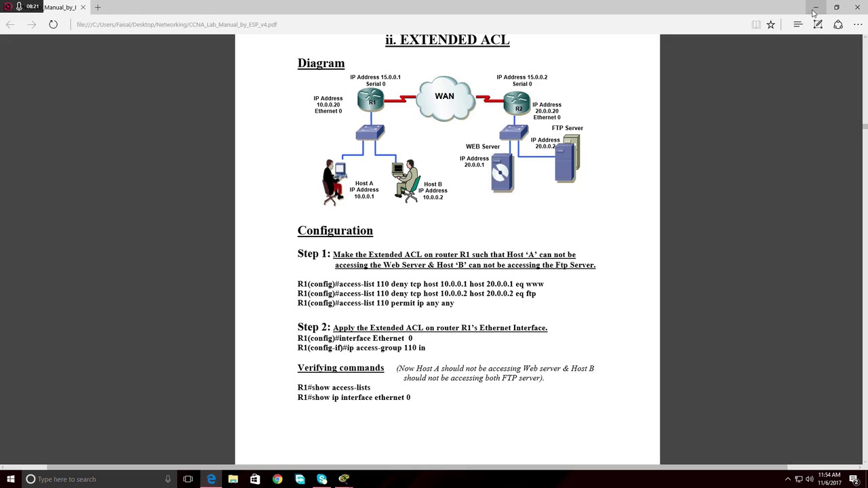Click the Configuration heading
The height and width of the screenshot is (488, 868).
(x=335, y=230)
